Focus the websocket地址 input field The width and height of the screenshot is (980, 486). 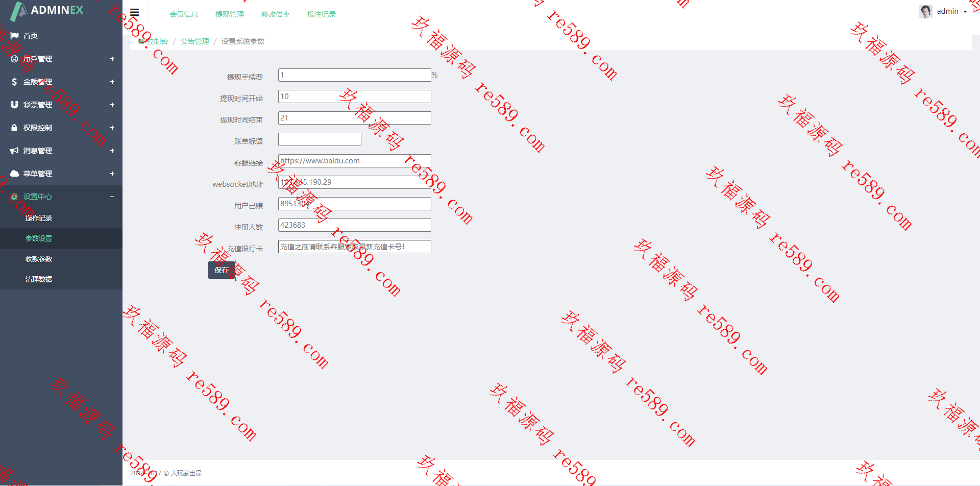[355, 182]
